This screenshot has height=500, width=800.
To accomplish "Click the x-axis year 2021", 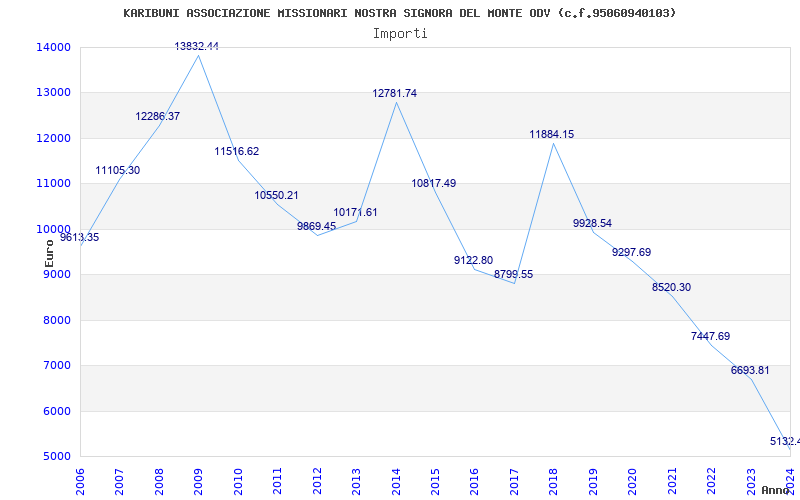I will tap(672, 481).
